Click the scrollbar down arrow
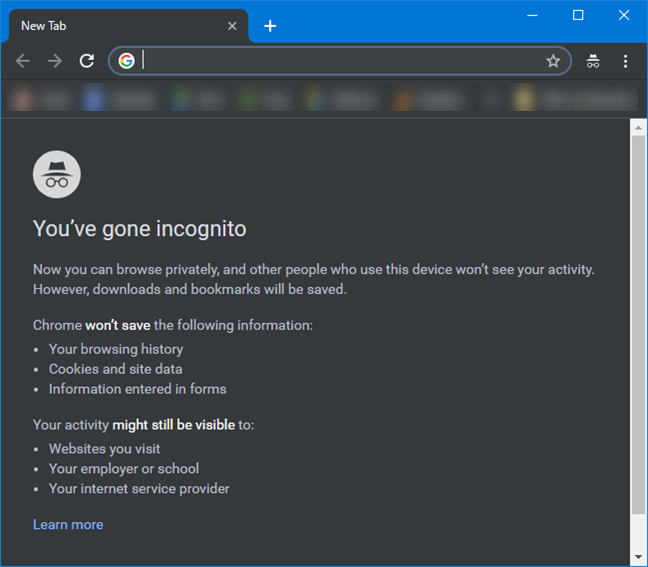 click(x=638, y=556)
